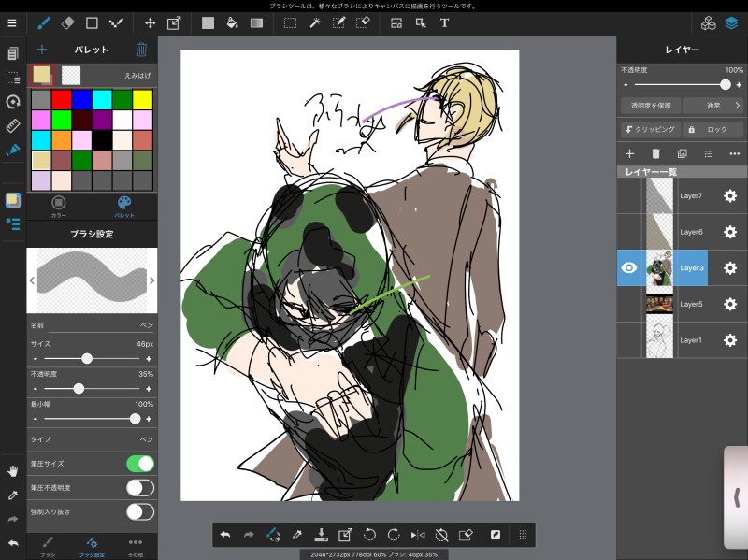Select the Transform tool
Viewport: 748px width, 560px height.
tap(174, 22)
